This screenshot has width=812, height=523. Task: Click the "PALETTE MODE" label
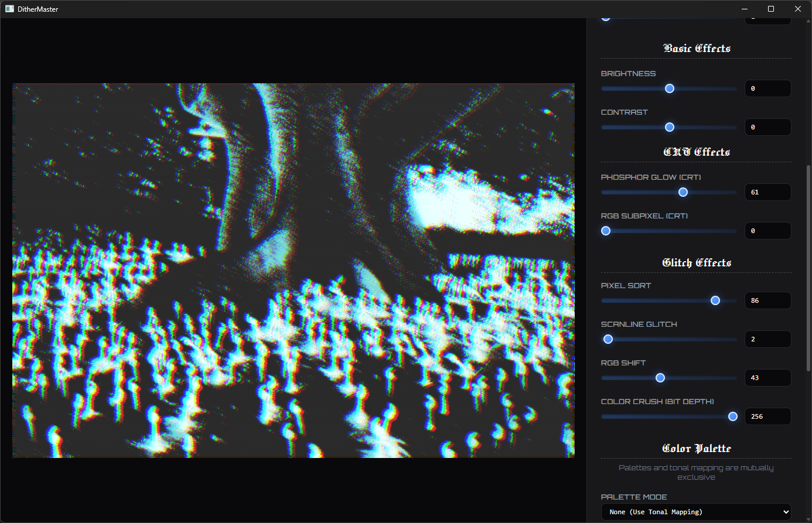[x=634, y=497]
